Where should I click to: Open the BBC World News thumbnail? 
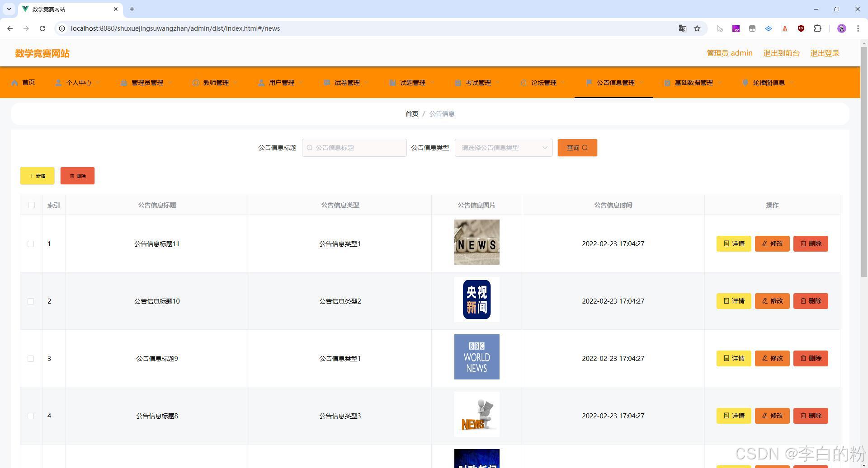(x=477, y=357)
